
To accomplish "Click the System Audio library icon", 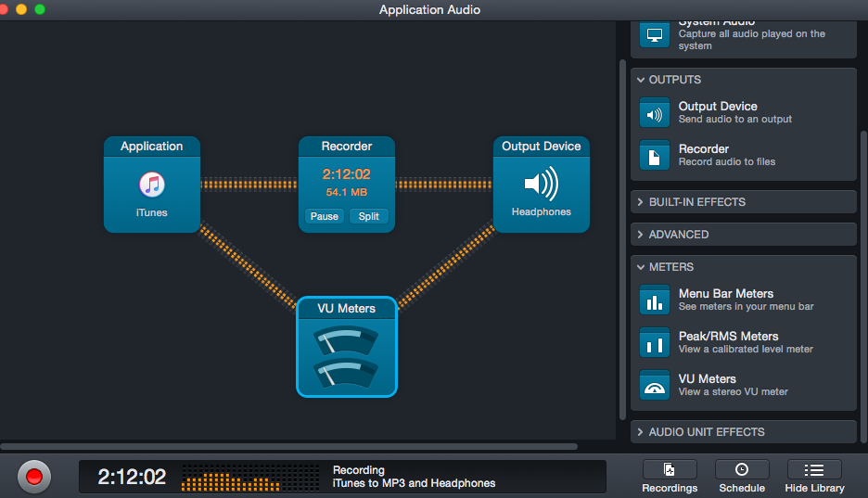I will pyautogui.click(x=655, y=34).
